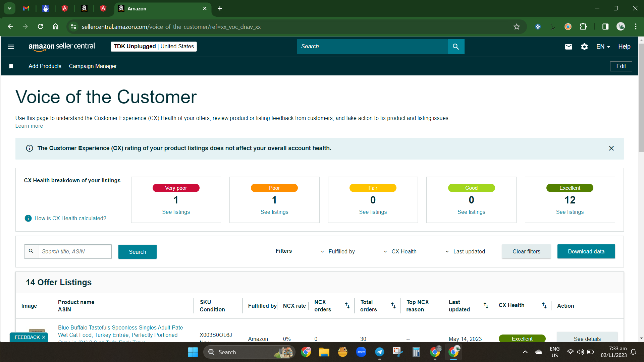Open the Chrome three-dot menu
This screenshot has height=362, width=644.
(x=636, y=26)
